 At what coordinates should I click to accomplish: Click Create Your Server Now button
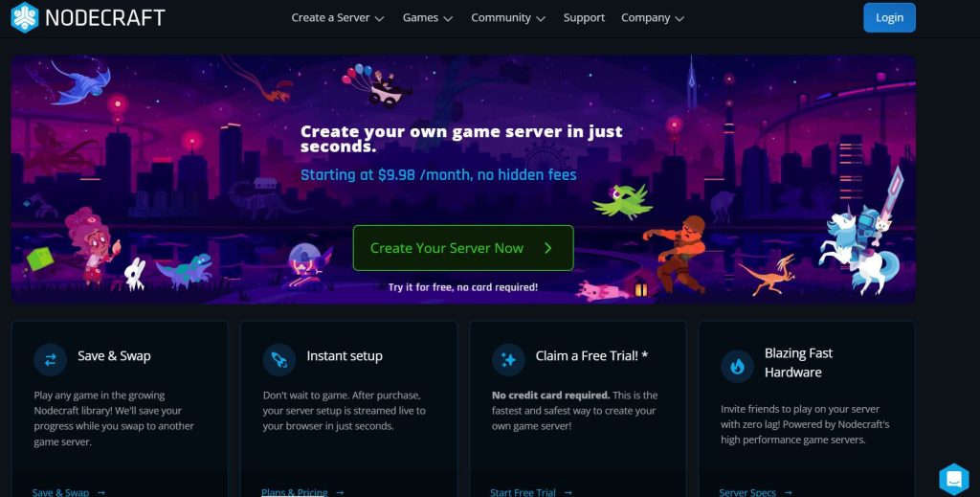[x=463, y=248]
